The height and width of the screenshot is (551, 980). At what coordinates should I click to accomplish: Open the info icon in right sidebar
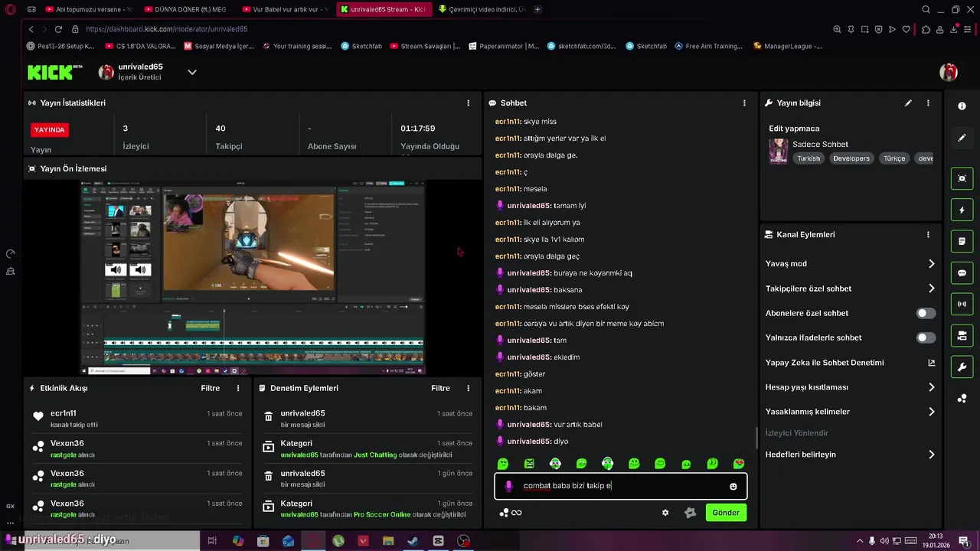pyautogui.click(x=962, y=106)
